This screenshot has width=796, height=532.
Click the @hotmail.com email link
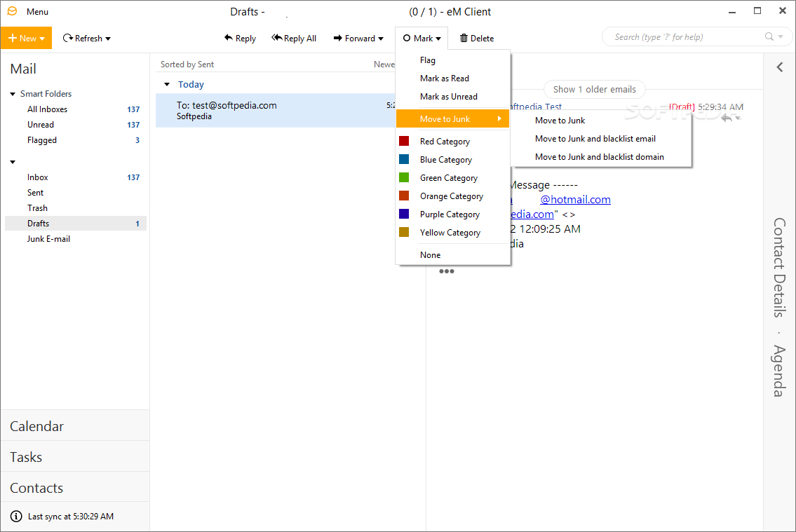pos(575,199)
